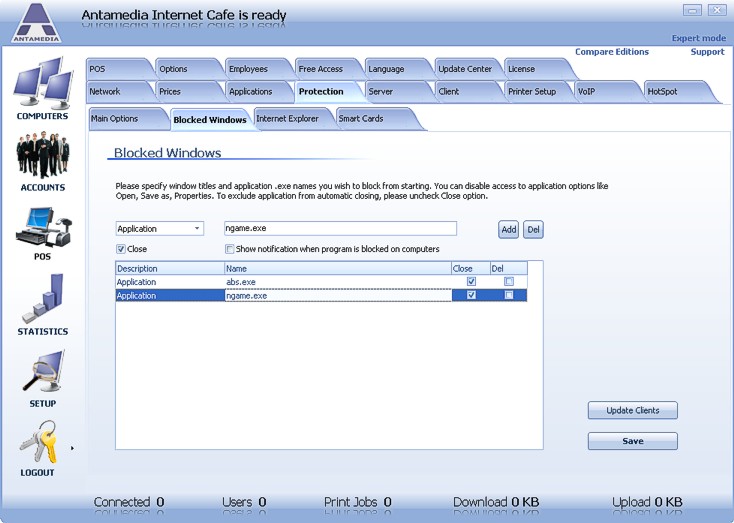Click the Antamedia logo
This screenshot has height=523, width=734.
[x=36, y=23]
